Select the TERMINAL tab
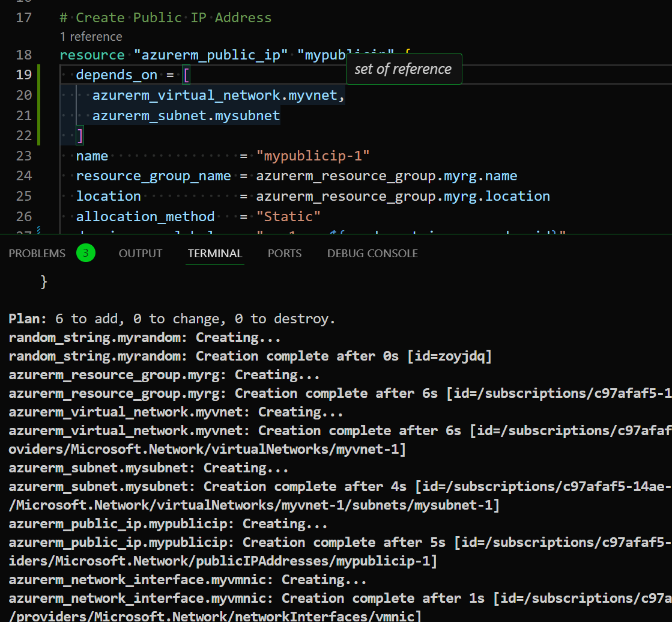This screenshot has width=672, height=622. tap(215, 254)
